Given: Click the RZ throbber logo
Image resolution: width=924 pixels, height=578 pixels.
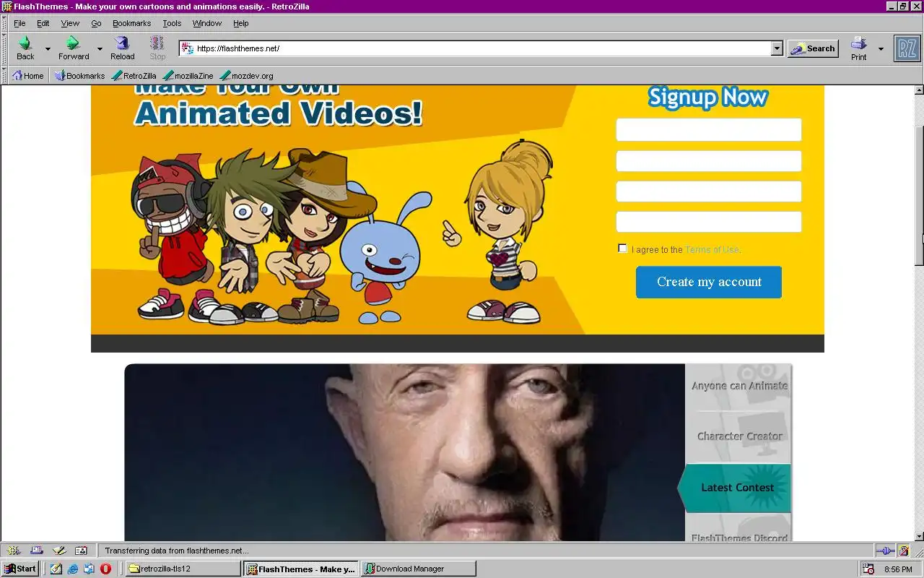Looking at the screenshot, I should (x=907, y=48).
